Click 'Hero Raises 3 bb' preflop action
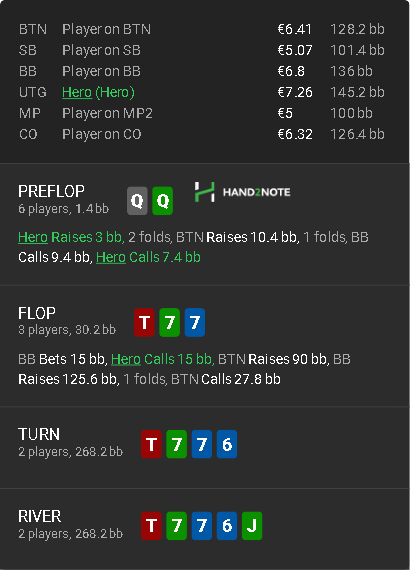 (x=71, y=237)
